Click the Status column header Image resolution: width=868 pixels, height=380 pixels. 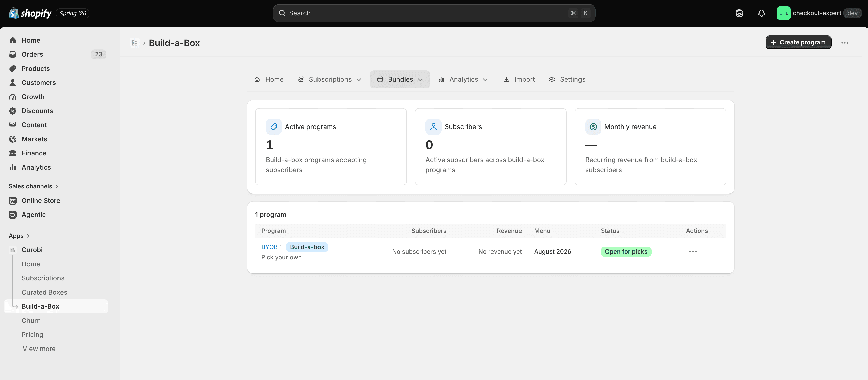point(610,231)
